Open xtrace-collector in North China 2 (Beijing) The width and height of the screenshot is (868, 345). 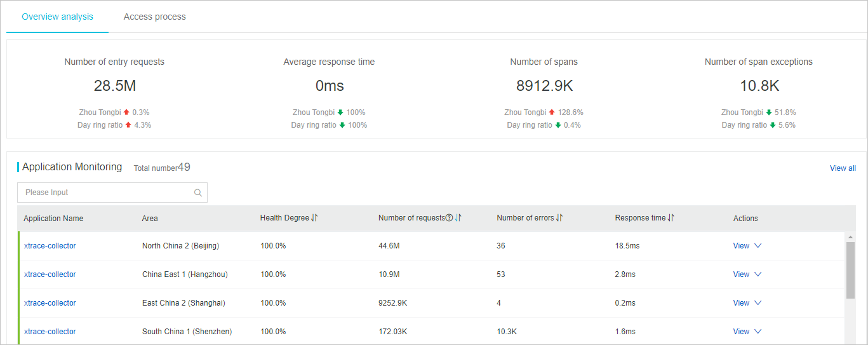50,246
